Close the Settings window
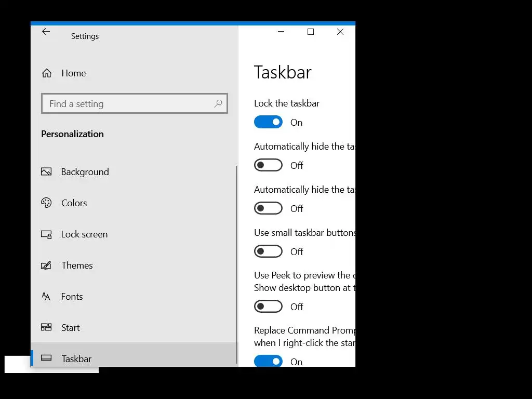This screenshot has height=399, width=532. (x=340, y=32)
